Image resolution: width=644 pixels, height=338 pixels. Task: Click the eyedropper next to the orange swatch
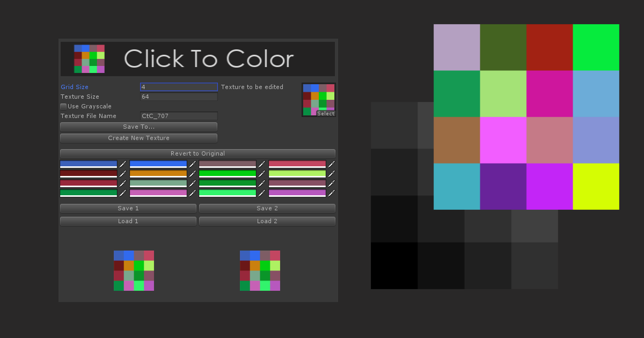tap(193, 173)
